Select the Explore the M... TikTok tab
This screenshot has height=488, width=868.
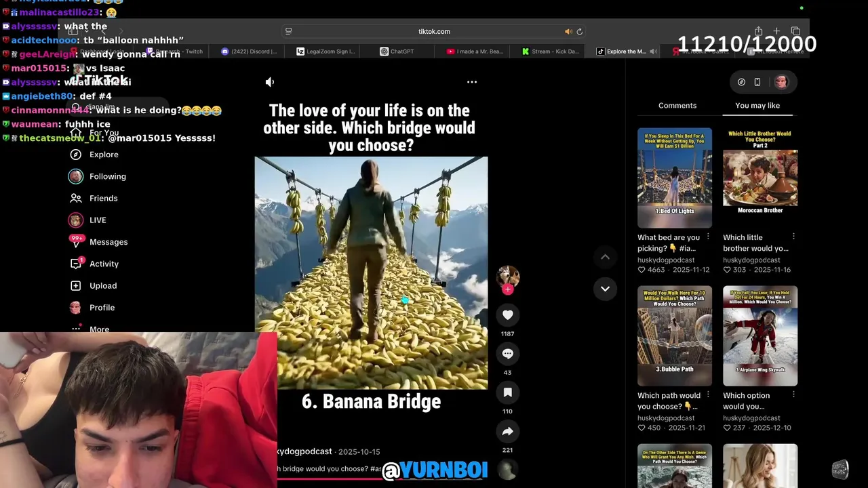click(x=622, y=52)
